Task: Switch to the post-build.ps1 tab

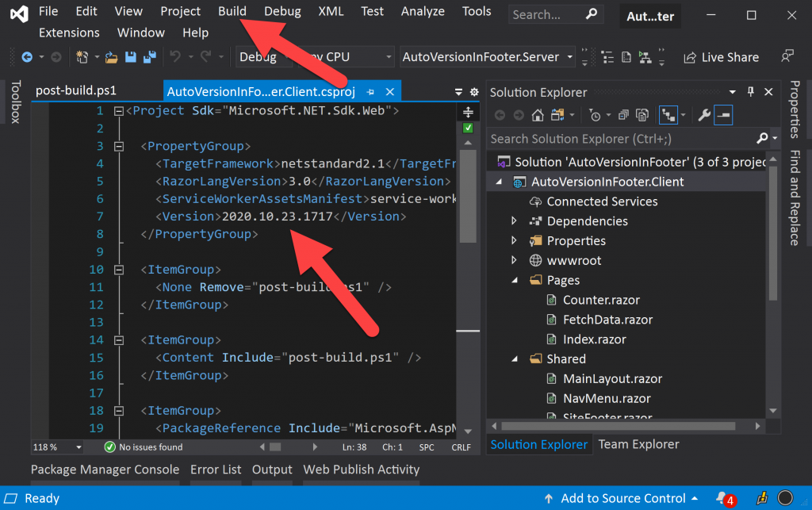Action: [x=76, y=90]
